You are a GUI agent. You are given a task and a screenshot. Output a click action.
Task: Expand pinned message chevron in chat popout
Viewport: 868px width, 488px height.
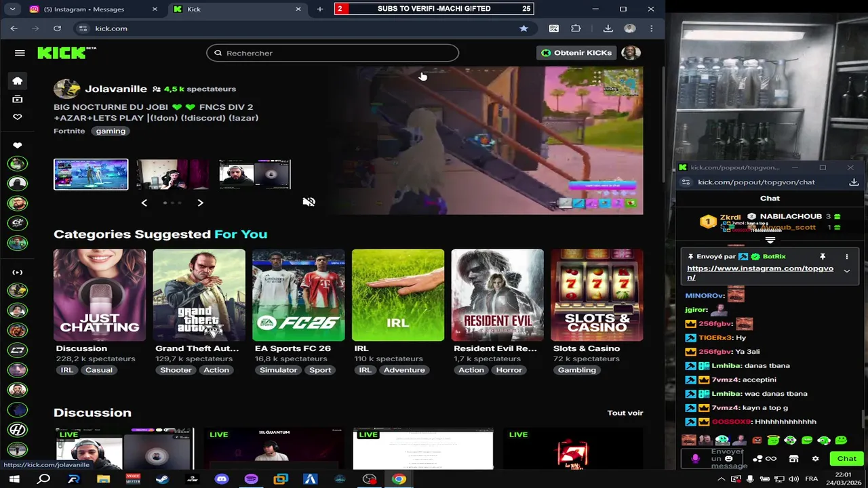[846, 271]
